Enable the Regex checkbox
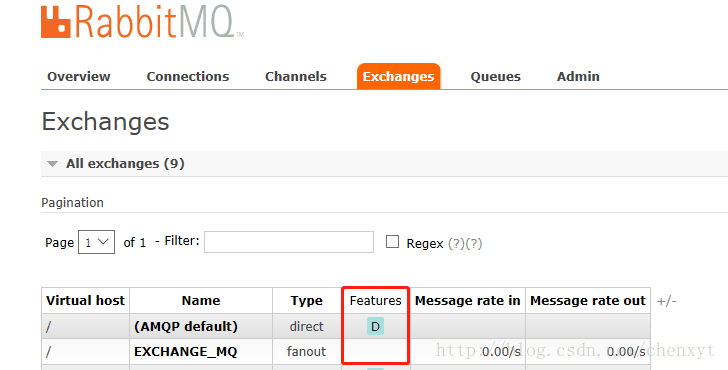Image resolution: width=728 pixels, height=370 pixels. pos(392,241)
